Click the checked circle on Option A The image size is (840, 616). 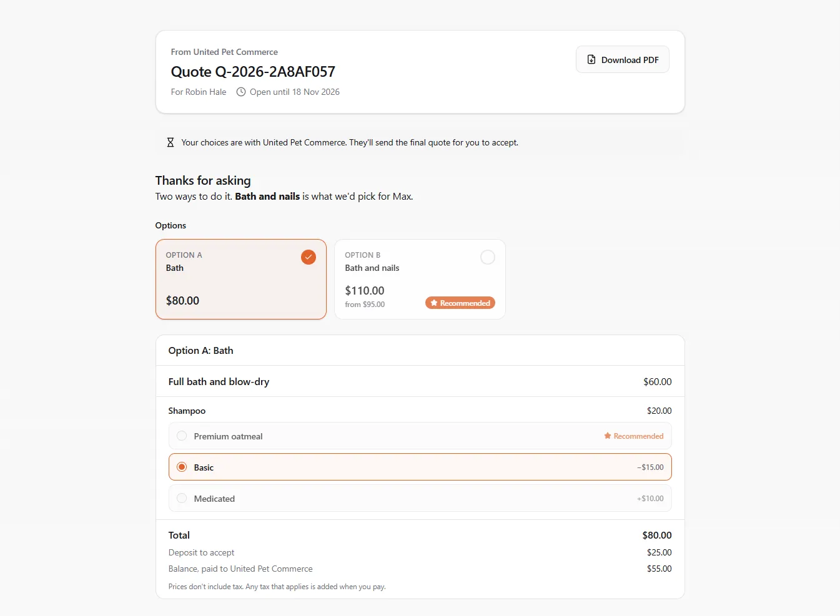coord(309,257)
